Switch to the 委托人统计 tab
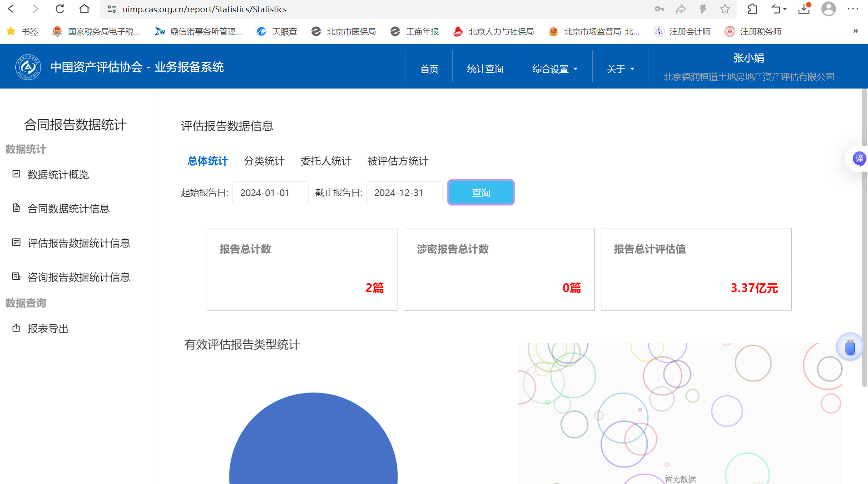This screenshot has height=484, width=868. click(x=326, y=161)
